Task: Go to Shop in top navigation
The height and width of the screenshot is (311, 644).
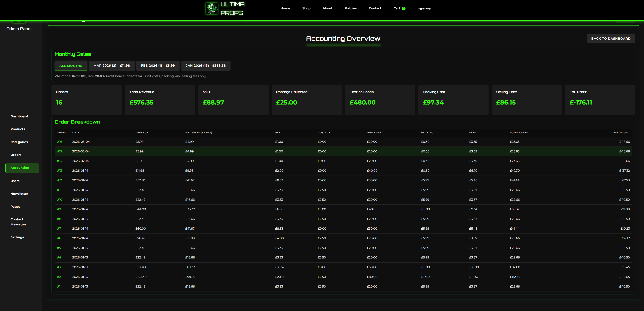Action: [x=306, y=8]
